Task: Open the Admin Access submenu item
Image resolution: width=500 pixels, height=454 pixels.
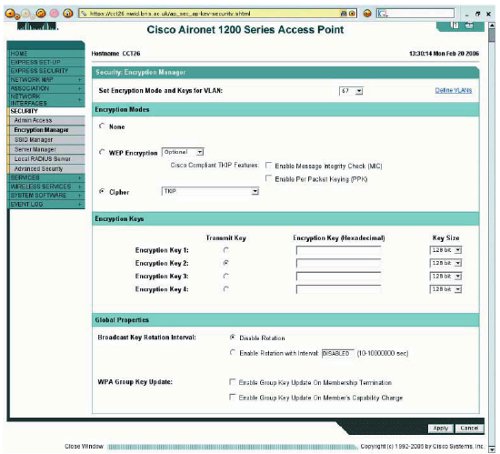Action: pyautogui.click(x=46, y=120)
